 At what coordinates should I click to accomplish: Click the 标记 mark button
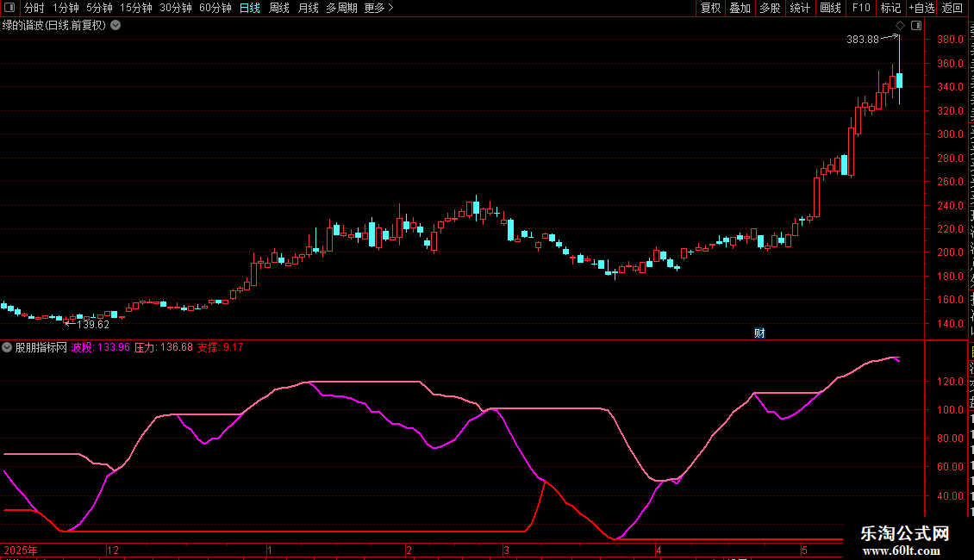890,8
